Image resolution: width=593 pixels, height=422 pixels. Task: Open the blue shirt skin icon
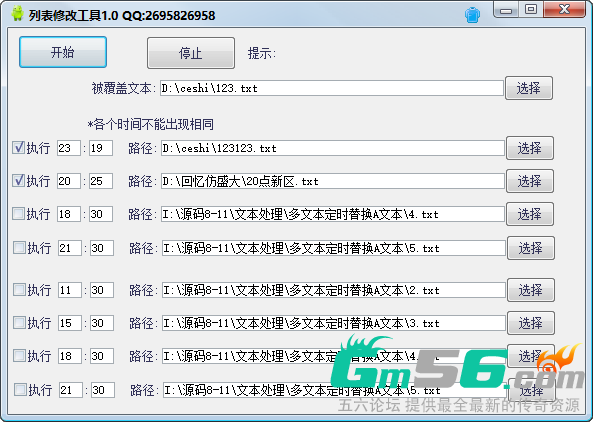[472, 15]
